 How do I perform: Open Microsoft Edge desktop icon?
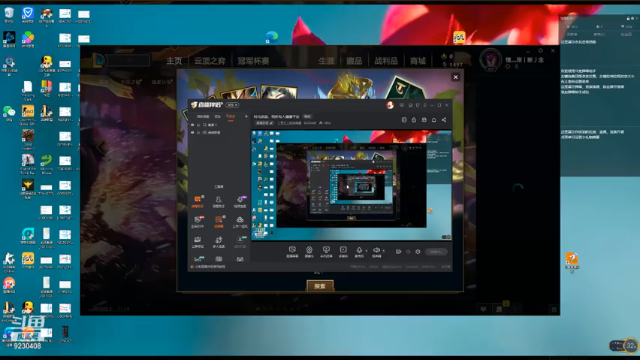271,38
